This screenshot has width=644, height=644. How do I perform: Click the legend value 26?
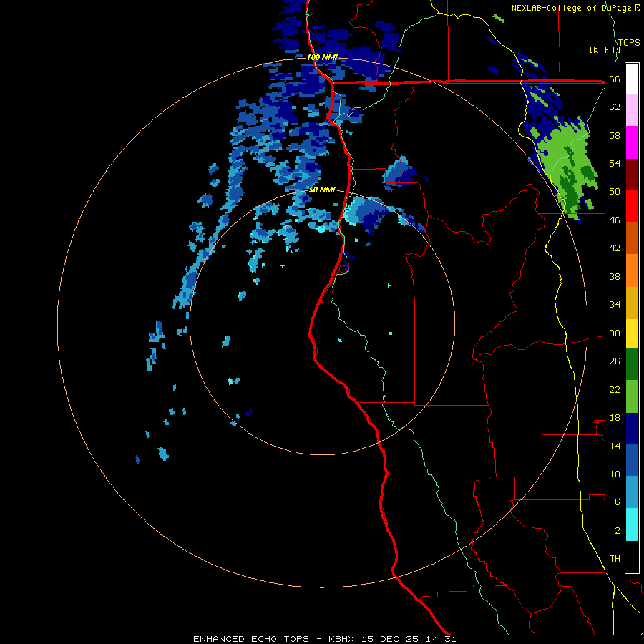(615, 361)
